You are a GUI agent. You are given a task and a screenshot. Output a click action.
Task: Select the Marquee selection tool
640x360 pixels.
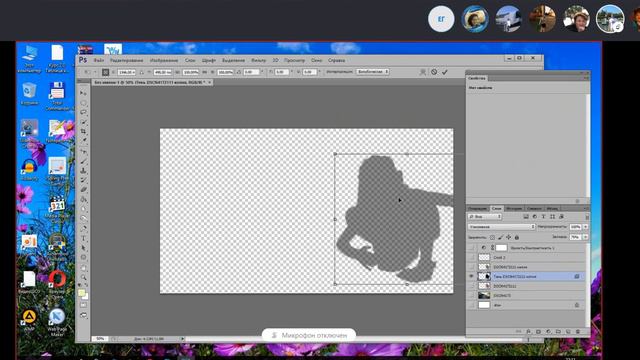tap(83, 103)
